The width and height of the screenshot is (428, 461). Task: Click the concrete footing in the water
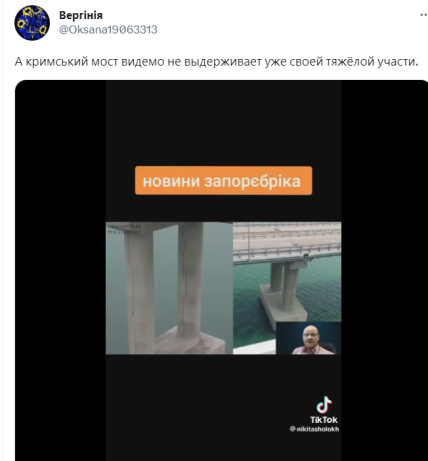[282, 306]
